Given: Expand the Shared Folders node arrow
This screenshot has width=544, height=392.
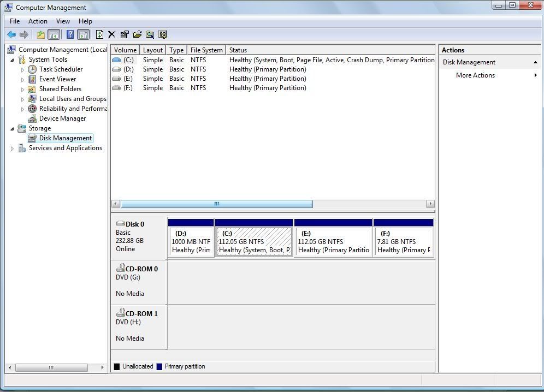Looking at the screenshot, I should click(22, 90).
